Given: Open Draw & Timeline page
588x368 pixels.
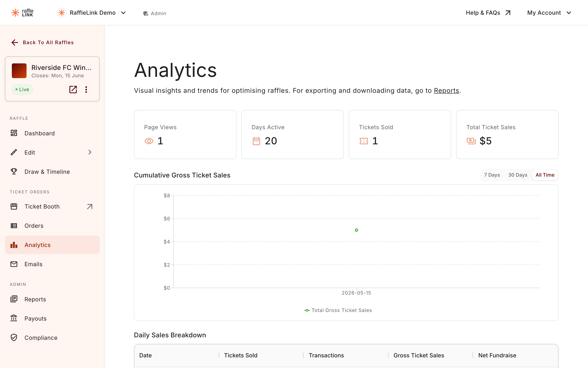Looking at the screenshot, I should (52, 172).
